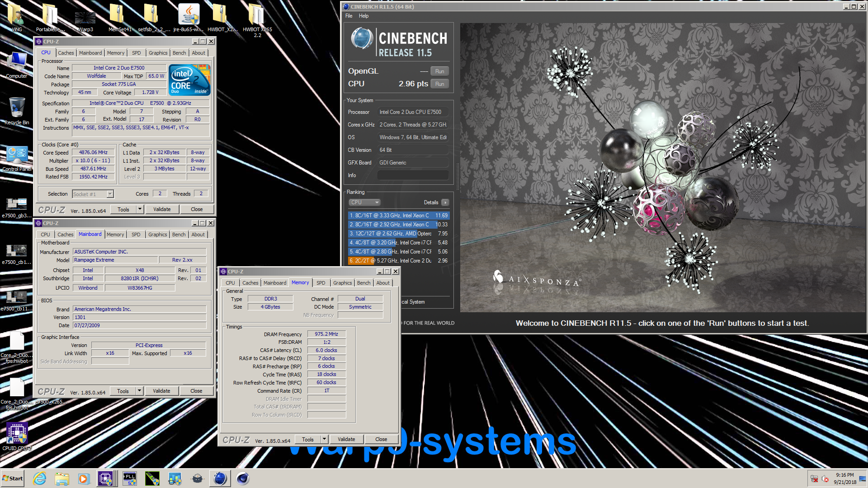Open the e7500_gb3 screenshot file

point(17,207)
